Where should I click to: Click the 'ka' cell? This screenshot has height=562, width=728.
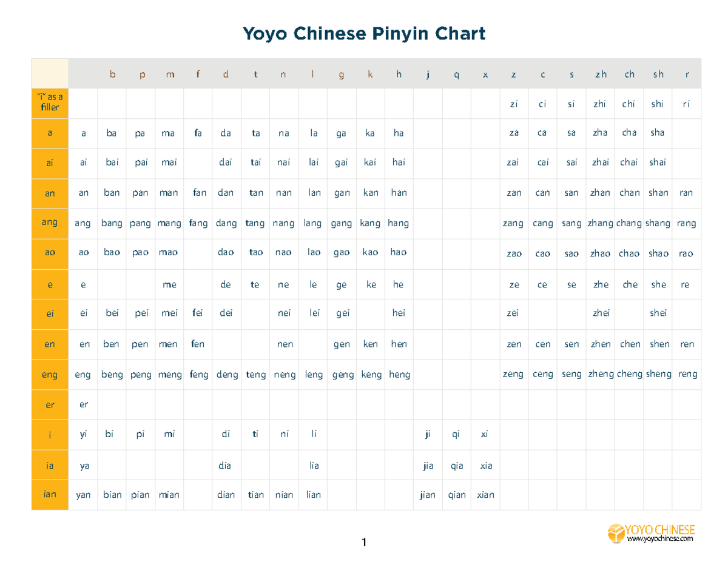point(369,133)
